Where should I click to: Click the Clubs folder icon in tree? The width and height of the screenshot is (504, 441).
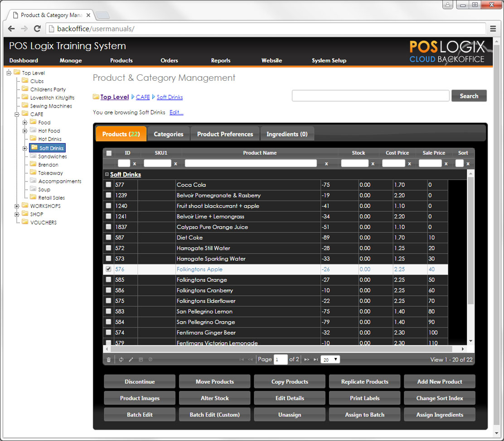25,80
